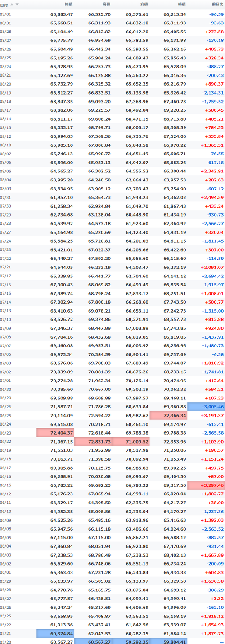Click the 安値 column header
The image size is (225, 644).
point(144,5)
